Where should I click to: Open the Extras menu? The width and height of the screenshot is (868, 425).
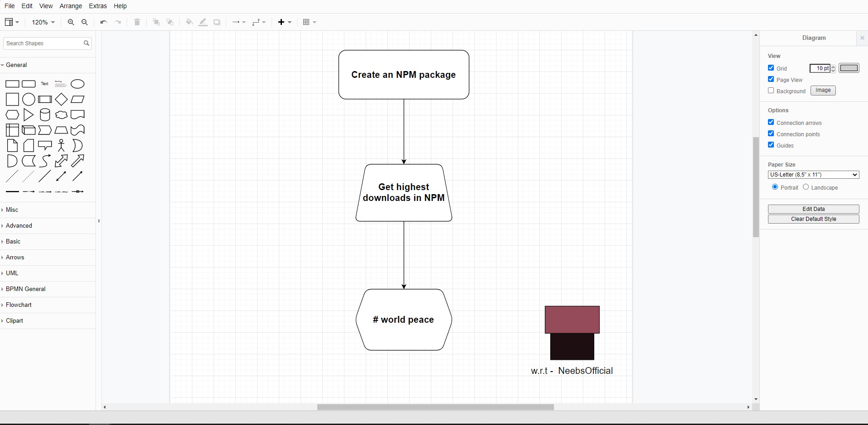pyautogui.click(x=98, y=6)
